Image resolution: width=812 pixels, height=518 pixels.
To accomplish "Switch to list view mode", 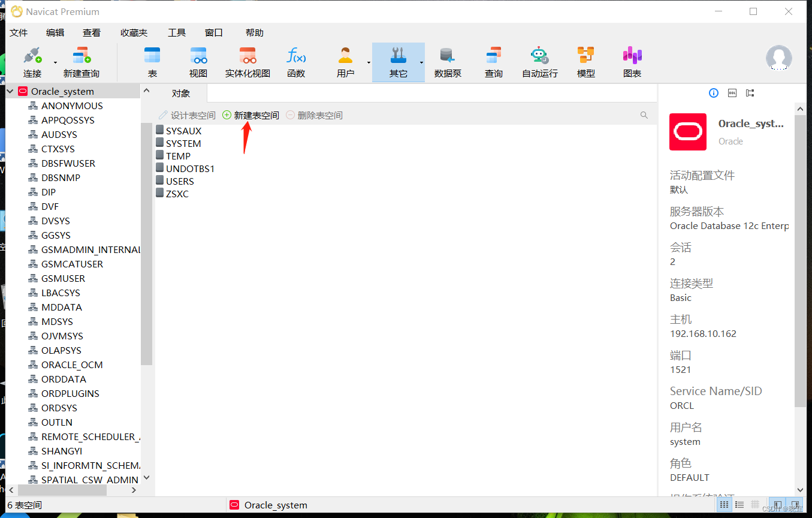I will coord(739,505).
